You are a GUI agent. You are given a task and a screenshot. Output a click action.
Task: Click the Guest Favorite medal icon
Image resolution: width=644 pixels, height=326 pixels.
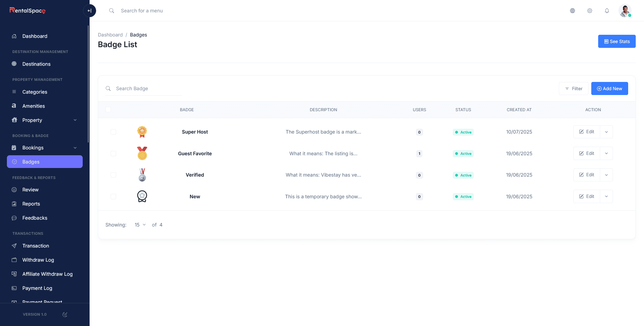coord(142,154)
